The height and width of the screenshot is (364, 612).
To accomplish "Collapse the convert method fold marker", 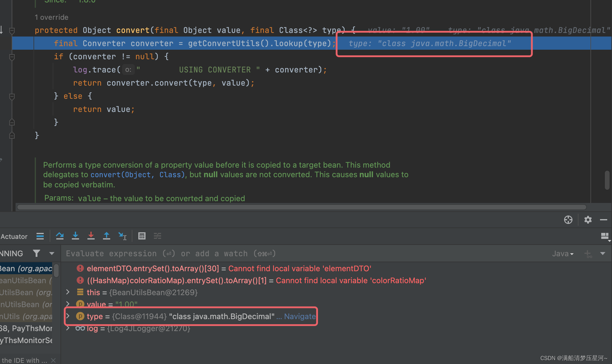I will point(12,31).
